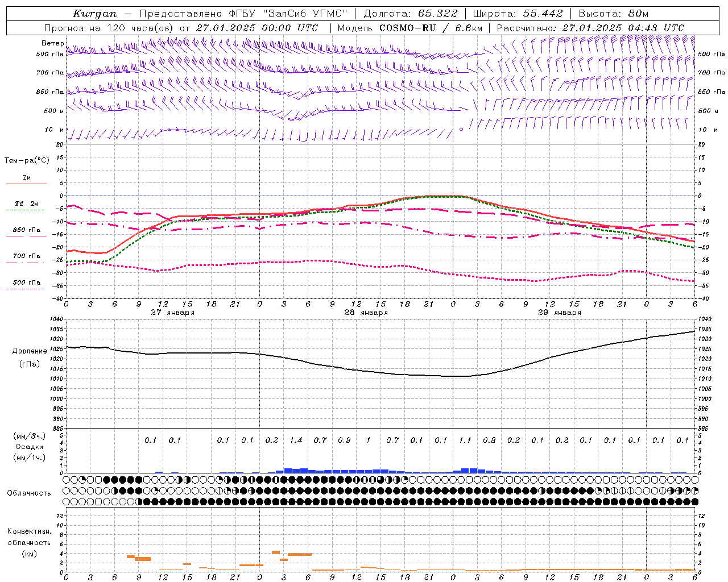Click the Давление pressure panel label
Viewport: 728px width, 582px height.
[x=30, y=351]
